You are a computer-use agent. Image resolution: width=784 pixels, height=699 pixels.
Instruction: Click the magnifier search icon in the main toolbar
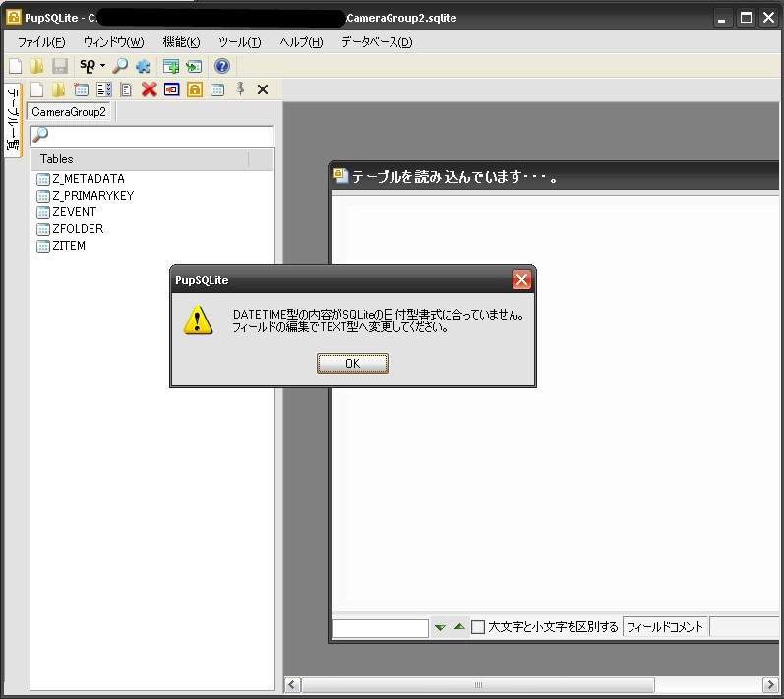click(x=120, y=66)
